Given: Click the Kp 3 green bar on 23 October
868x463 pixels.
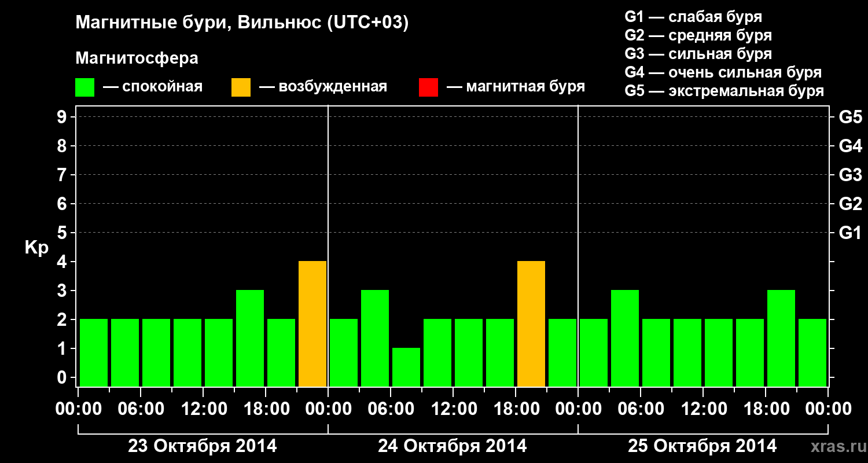Looking at the screenshot, I should pyautogui.click(x=250, y=339).
